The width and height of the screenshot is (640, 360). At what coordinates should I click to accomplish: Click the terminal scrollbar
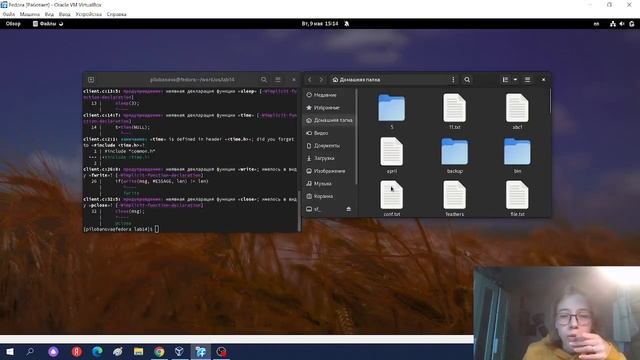299,211
